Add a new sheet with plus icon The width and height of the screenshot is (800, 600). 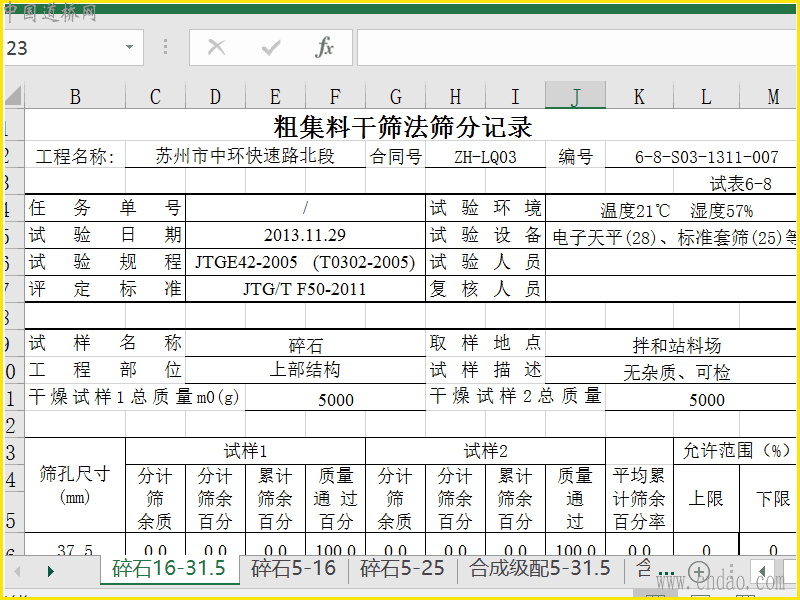[x=699, y=571]
